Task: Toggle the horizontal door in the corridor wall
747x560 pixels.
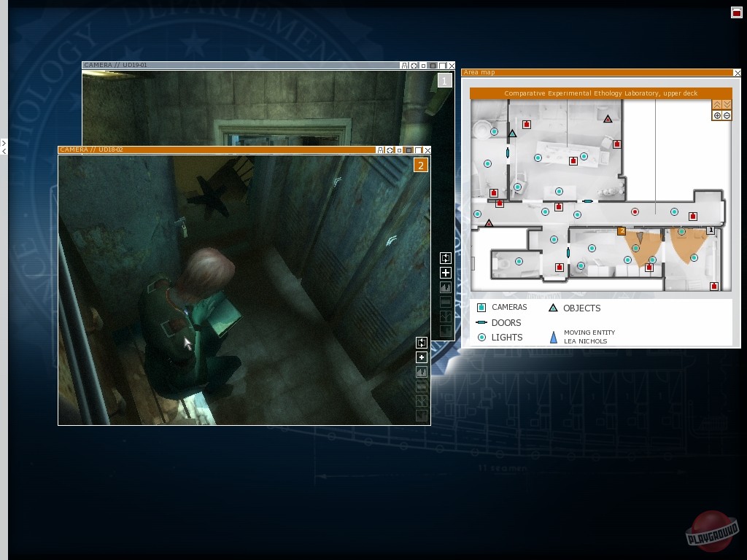Action: click(x=587, y=201)
